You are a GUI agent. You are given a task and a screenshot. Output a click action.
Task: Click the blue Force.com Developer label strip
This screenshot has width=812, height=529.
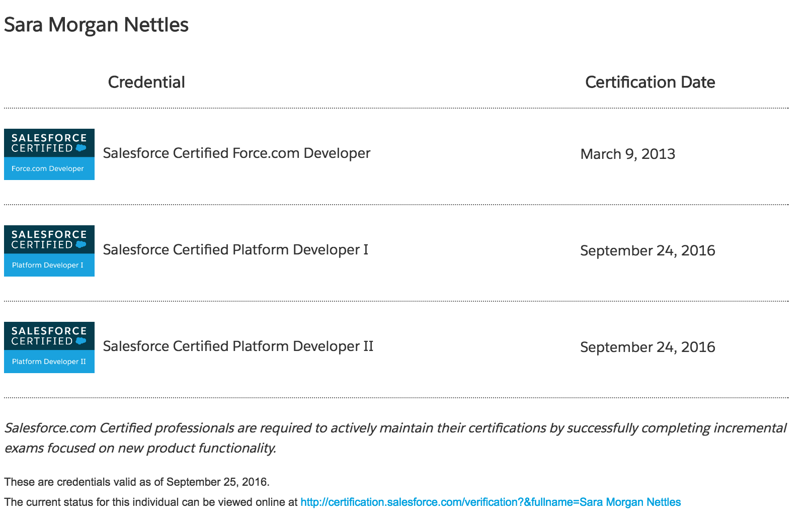coord(49,169)
